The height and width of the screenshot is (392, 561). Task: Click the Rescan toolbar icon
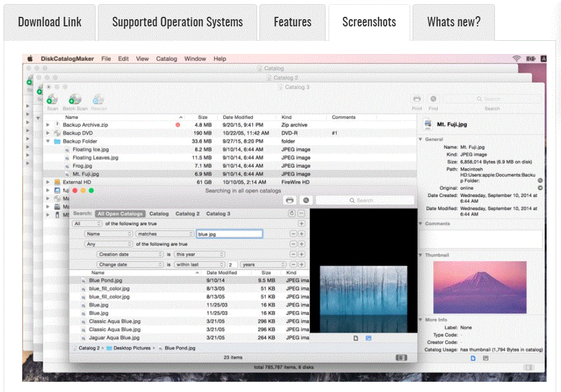click(99, 99)
